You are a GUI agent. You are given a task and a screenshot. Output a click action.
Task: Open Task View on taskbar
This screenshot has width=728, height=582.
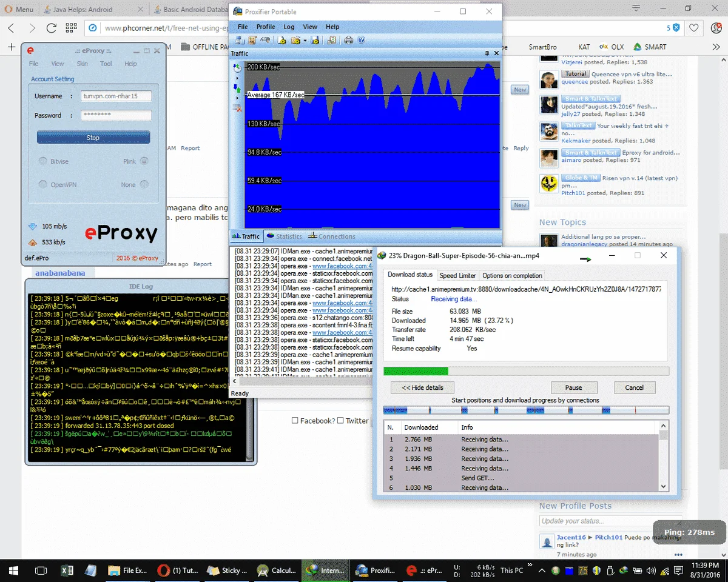pyautogui.click(x=41, y=570)
